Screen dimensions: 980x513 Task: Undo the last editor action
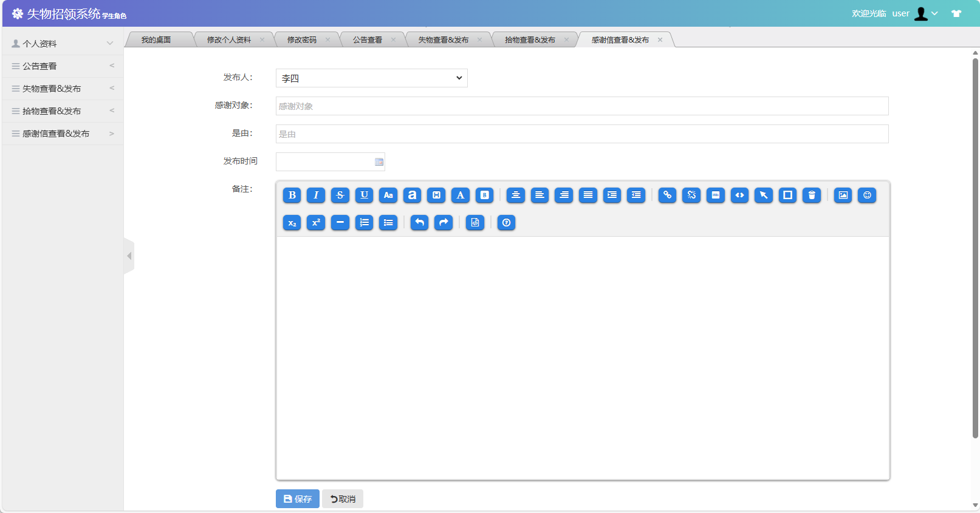coord(419,223)
